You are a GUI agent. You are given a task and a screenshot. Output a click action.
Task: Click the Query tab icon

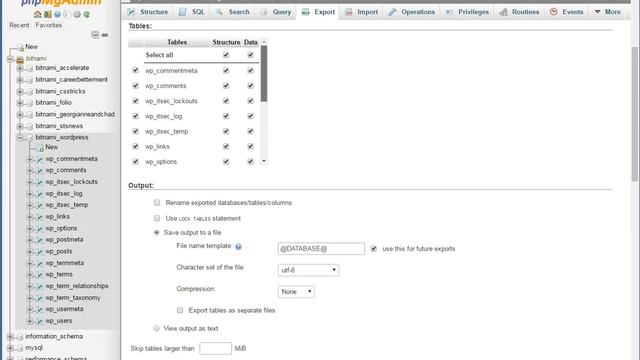pyautogui.click(x=264, y=12)
